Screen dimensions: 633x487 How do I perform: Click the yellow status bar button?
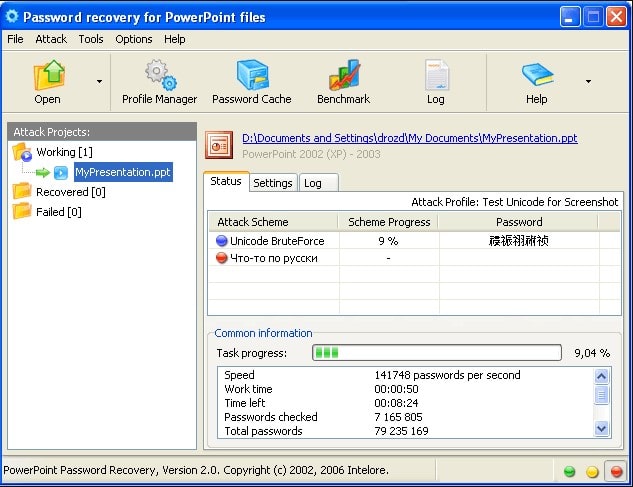click(592, 471)
